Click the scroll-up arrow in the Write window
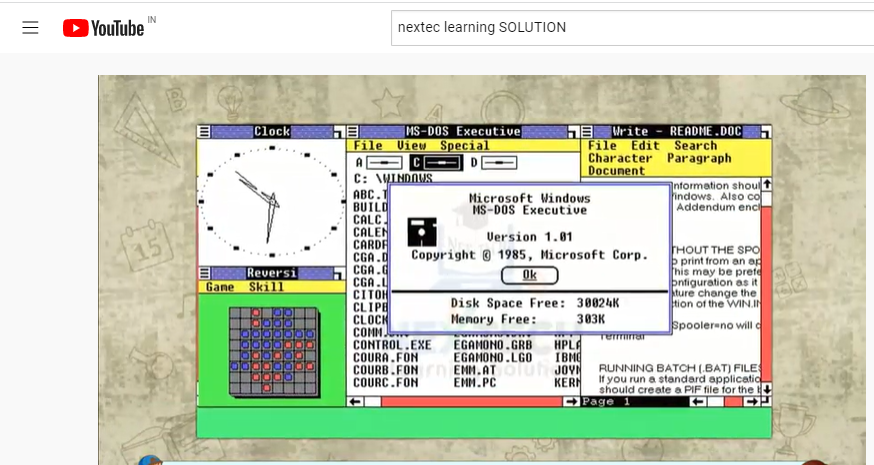The width and height of the screenshot is (874, 465). click(x=767, y=183)
